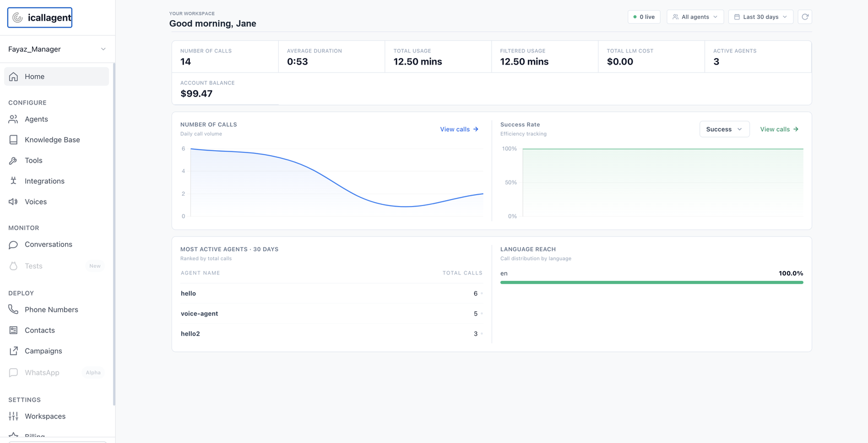Open the Success metric dropdown
Image resolution: width=868 pixels, height=443 pixels.
click(724, 129)
